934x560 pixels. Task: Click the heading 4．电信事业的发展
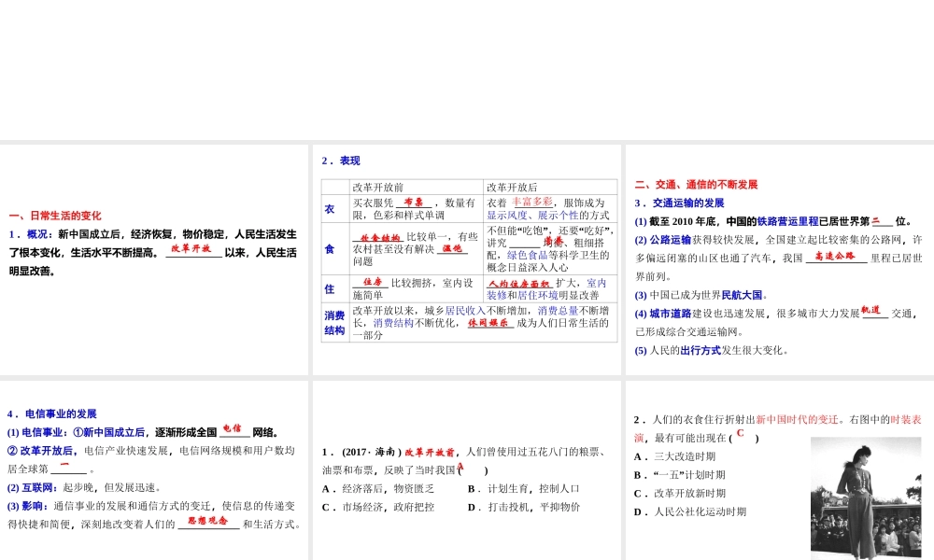click(51, 413)
